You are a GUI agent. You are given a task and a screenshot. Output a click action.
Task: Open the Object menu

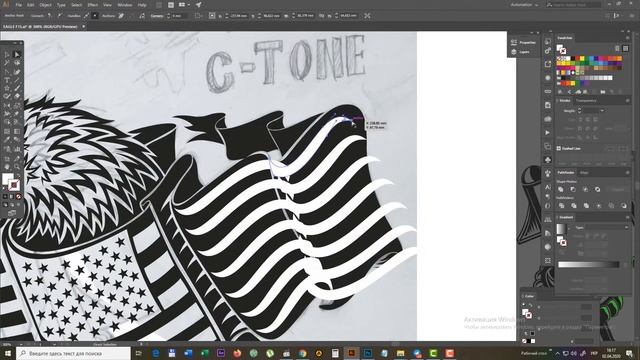coord(45,5)
